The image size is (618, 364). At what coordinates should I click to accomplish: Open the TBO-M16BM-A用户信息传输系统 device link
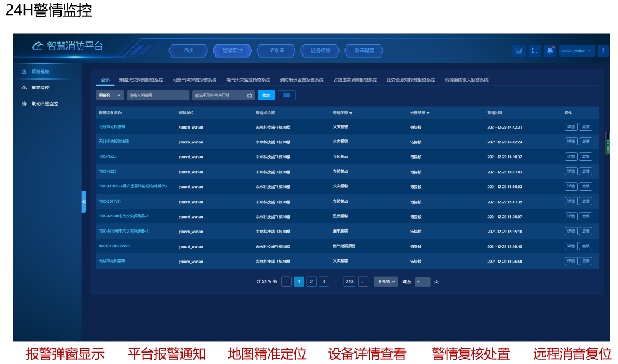132,186
